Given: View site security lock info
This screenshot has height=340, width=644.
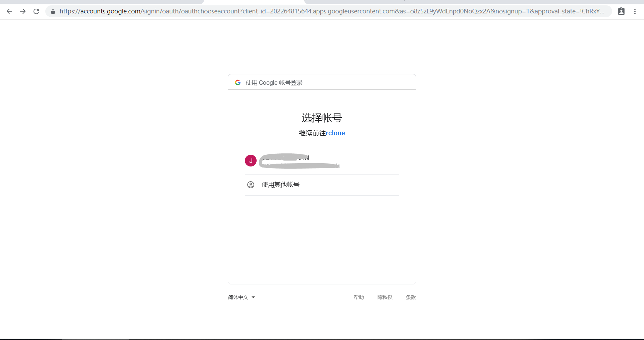Looking at the screenshot, I should (x=53, y=11).
